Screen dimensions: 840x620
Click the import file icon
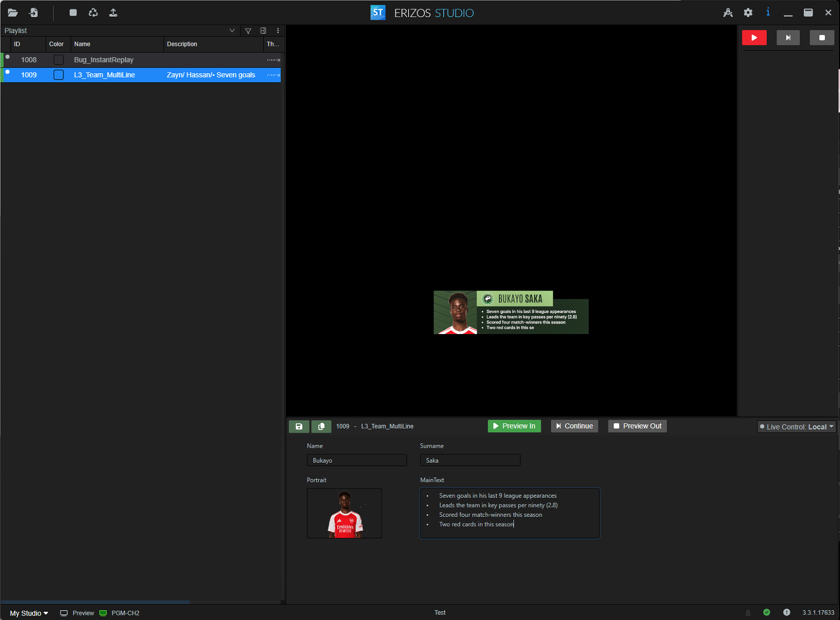pos(34,13)
